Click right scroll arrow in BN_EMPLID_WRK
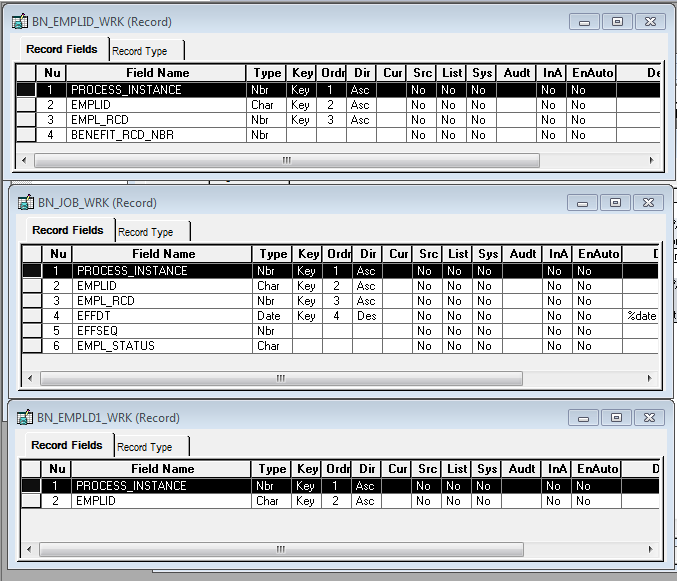The width and height of the screenshot is (677, 581). click(x=652, y=161)
